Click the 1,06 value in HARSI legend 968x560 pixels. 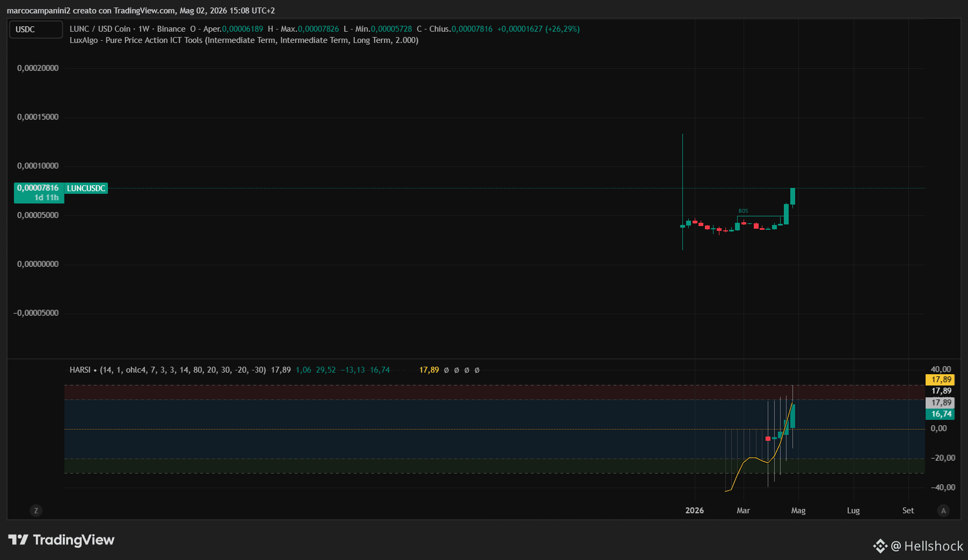pyautogui.click(x=303, y=370)
